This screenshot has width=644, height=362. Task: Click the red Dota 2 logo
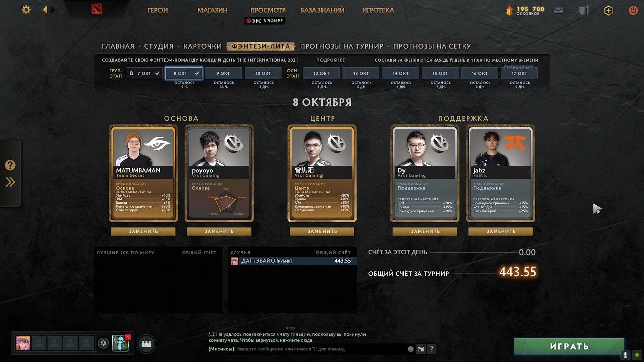tap(97, 10)
